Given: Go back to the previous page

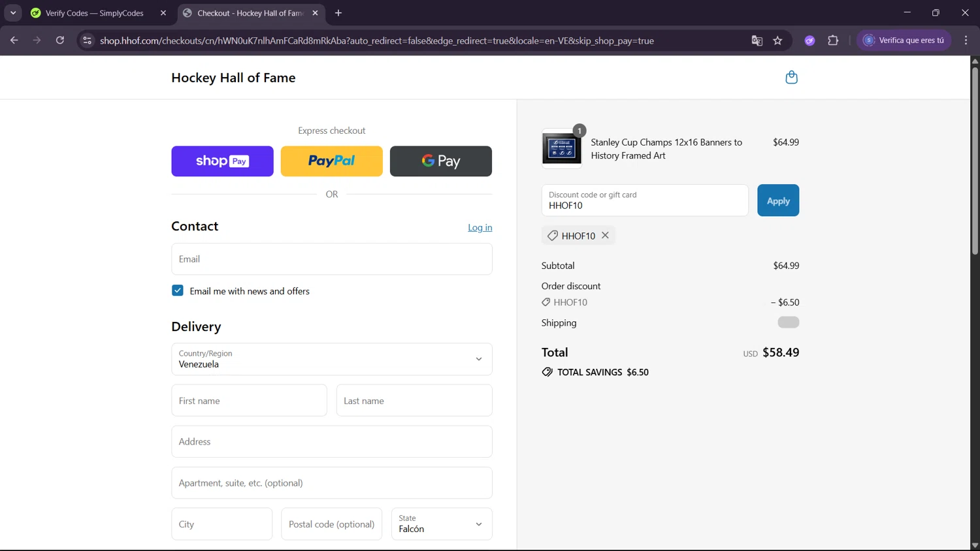Looking at the screenshot, I should 14,40.
